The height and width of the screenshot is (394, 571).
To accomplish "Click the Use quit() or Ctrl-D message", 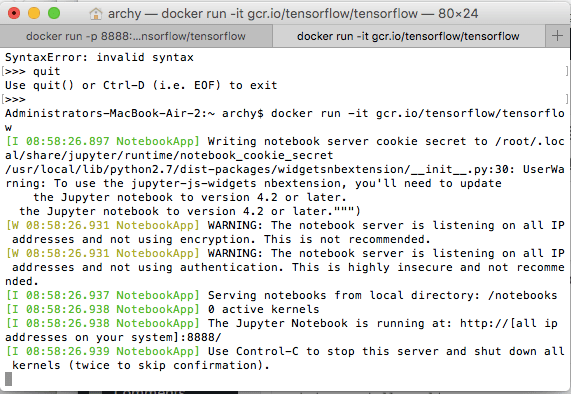I will (x=141, y=85).
